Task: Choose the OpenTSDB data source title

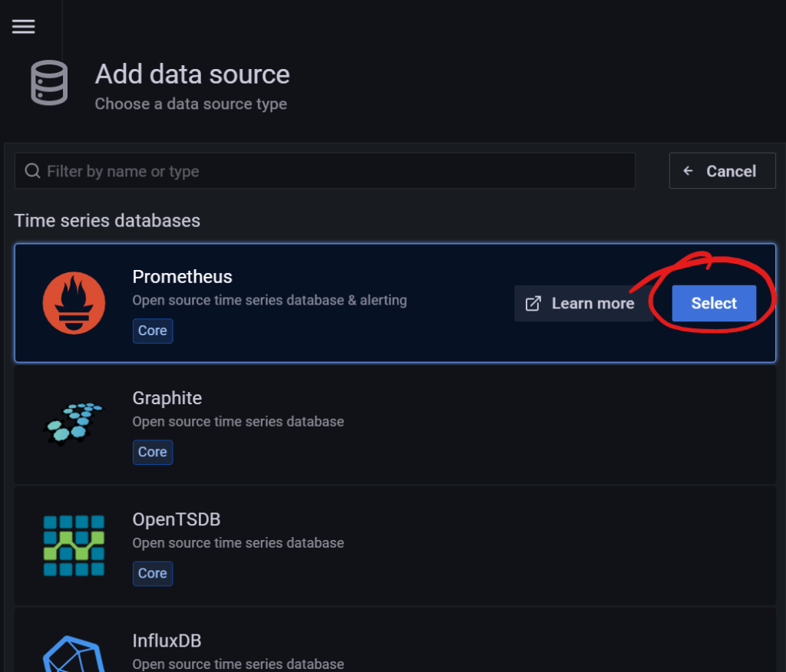Action: pos(177,519)
